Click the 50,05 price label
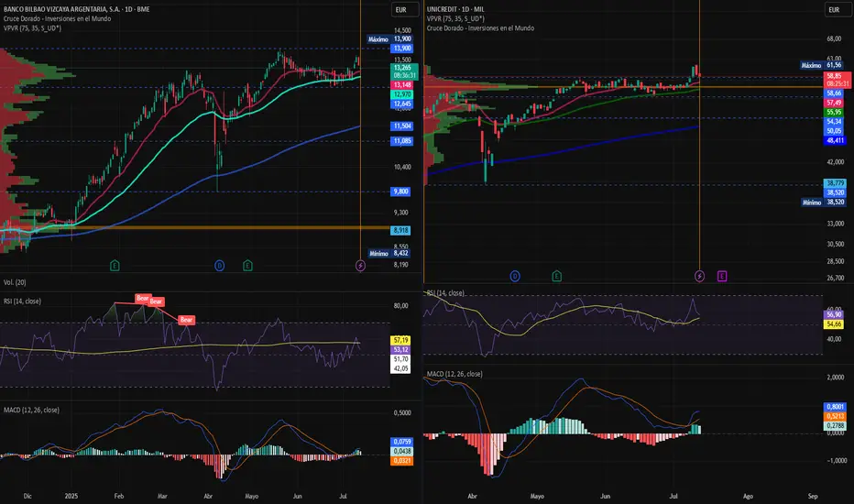This screenshot has width=854, height=504. [834, 131]
